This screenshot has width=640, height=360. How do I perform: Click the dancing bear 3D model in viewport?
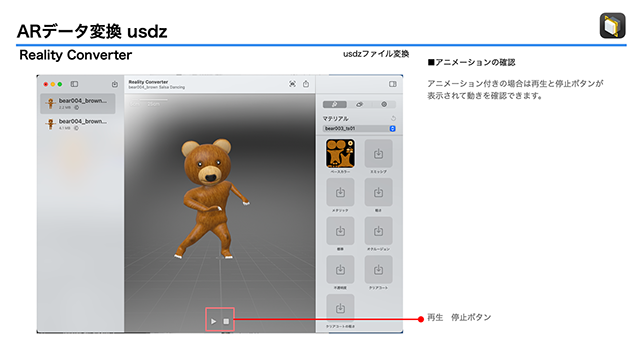click(x=210, y=198)
